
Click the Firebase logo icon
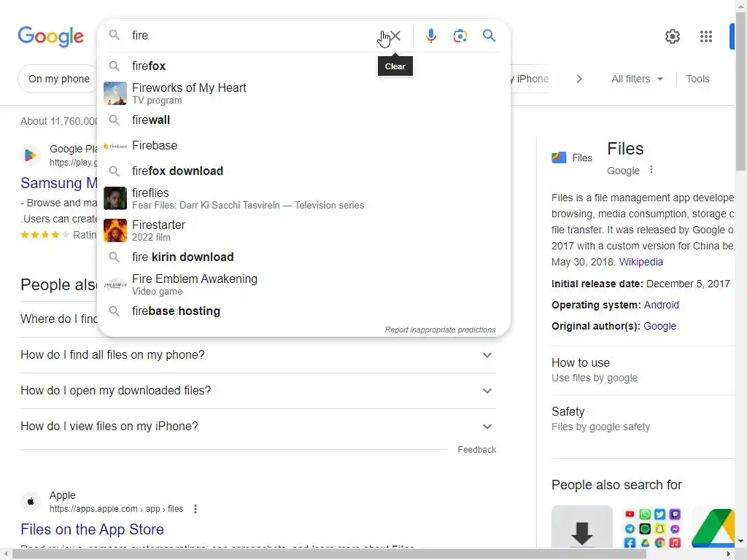(115, 146)
